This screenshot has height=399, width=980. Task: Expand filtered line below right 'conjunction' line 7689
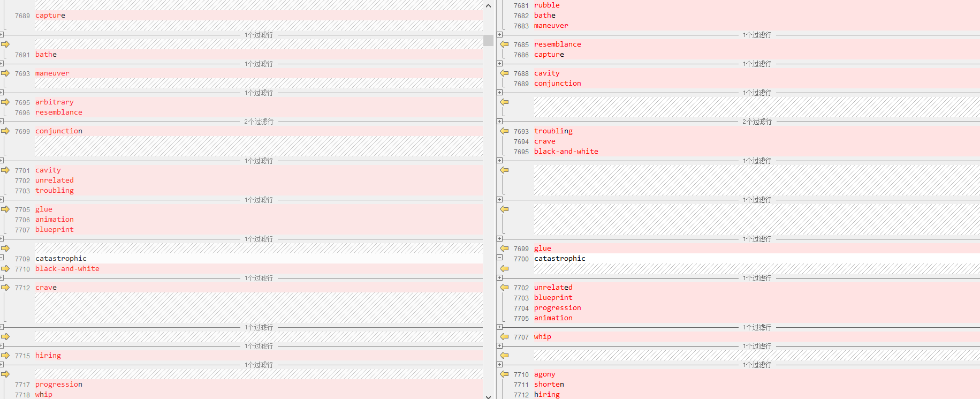click(x=499, y=93)
